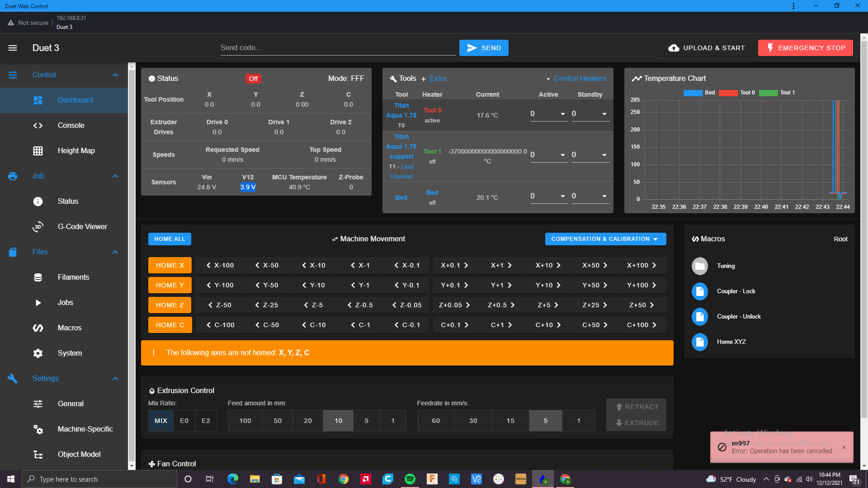This screenshot has height=488, width=868.
Task: Click the Files SD card icon
Action: [x=13, y=252]
